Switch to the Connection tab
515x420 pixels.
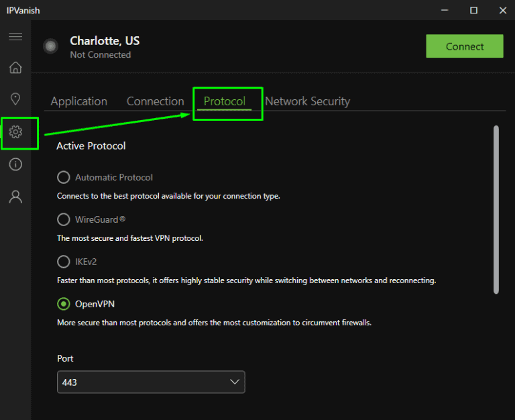(155, 101)
